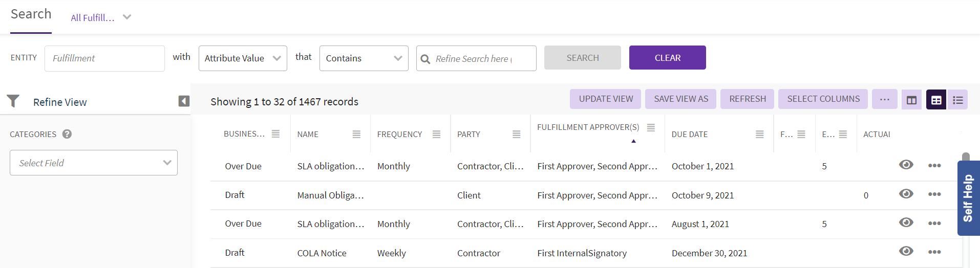
Task: Switch to the list view icon
Action: (x=958, y=100)
